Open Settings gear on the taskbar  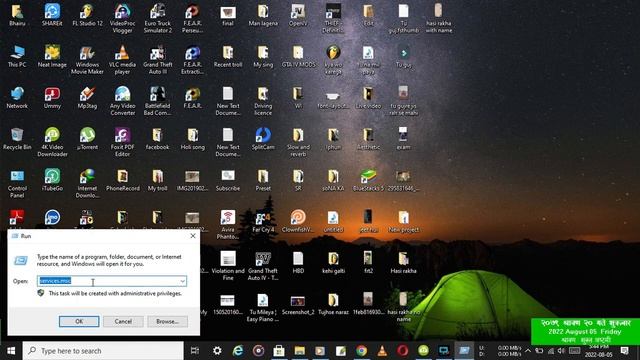point(217,351)
